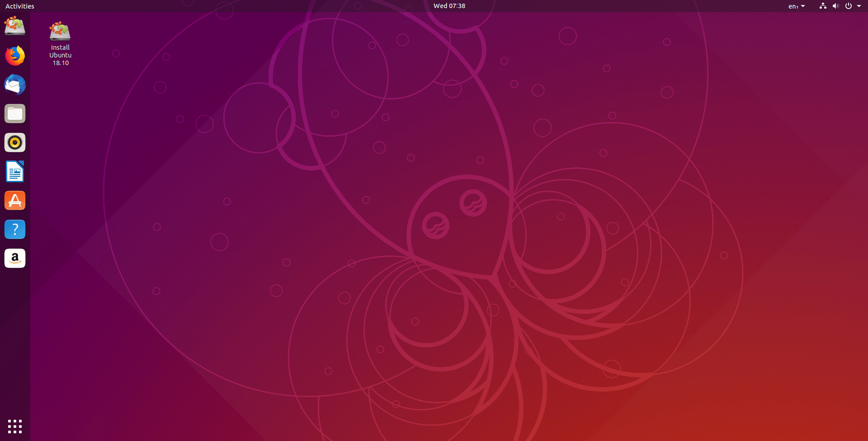Open Thunderbird Mail from the dock

coord(15,85)
